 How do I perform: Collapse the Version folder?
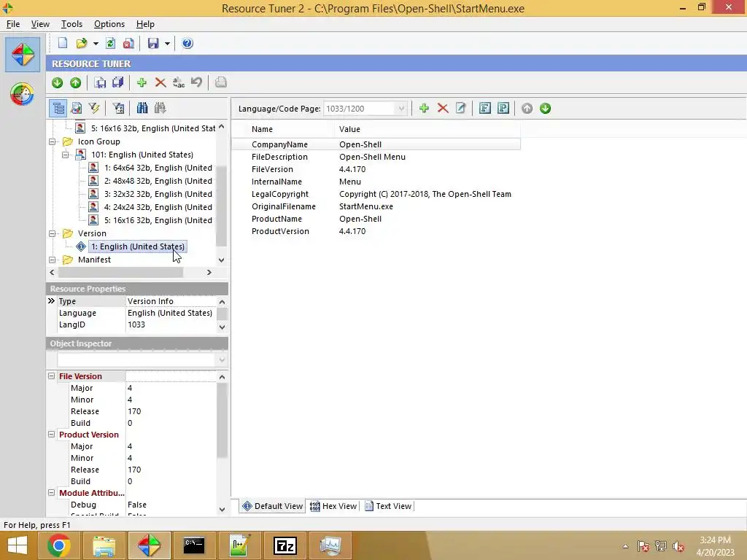click(52, 233)
